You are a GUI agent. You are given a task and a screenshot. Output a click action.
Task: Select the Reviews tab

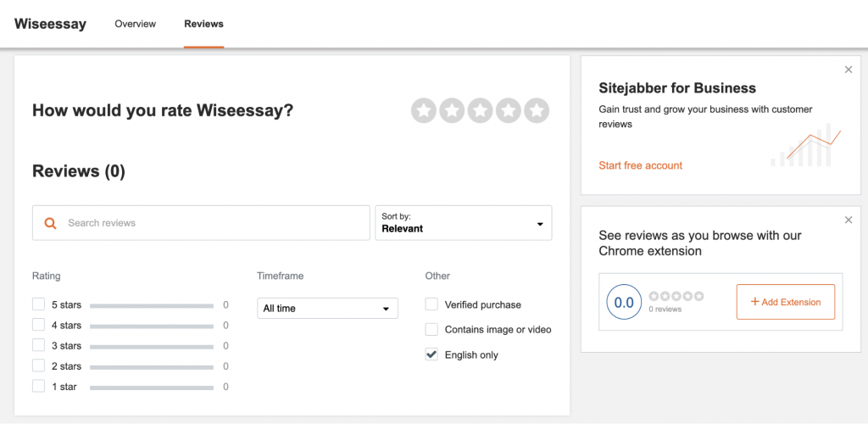click(x=203, y=24)
